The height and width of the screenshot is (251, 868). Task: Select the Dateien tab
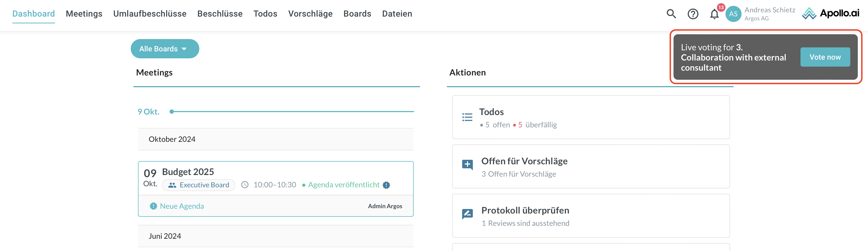pyautogui.click(x=396, y=14)
